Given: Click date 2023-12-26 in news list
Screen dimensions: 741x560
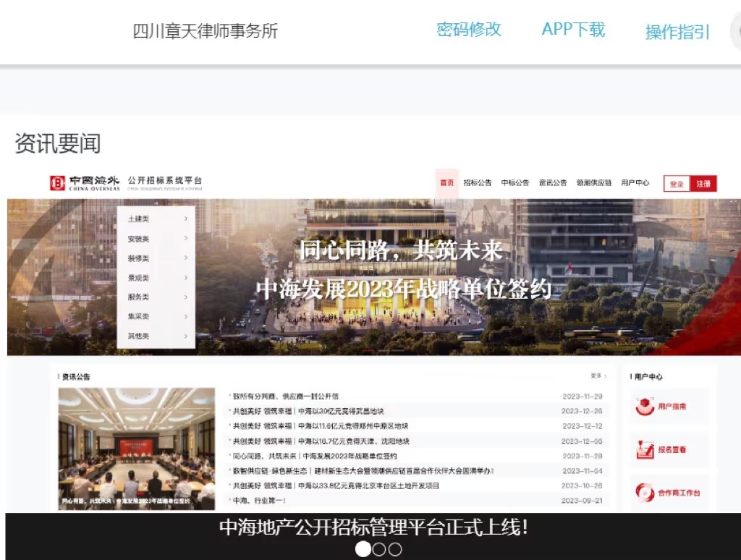Looking at the screenshot, I should pos(582,411).
